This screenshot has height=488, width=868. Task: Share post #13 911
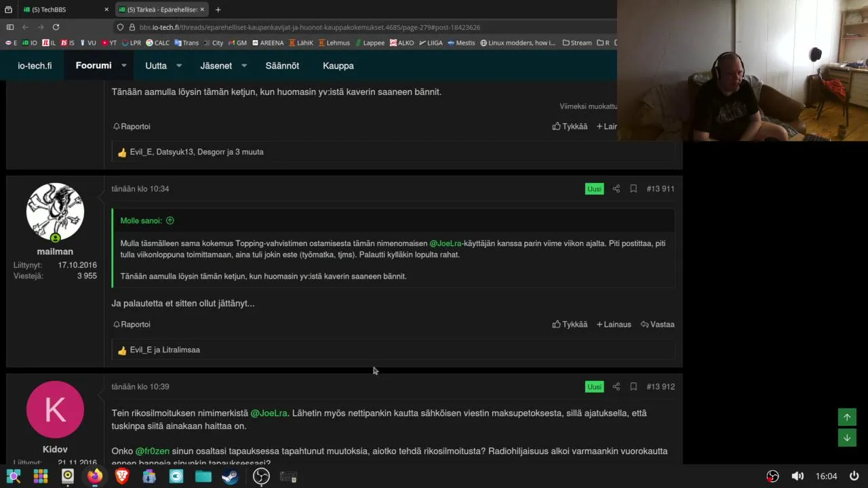(616, 188)
